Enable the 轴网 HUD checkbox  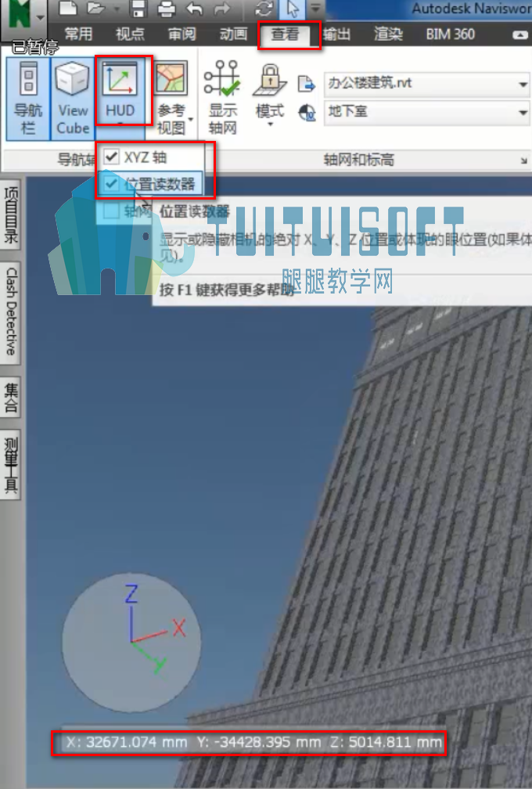point(111,211)
